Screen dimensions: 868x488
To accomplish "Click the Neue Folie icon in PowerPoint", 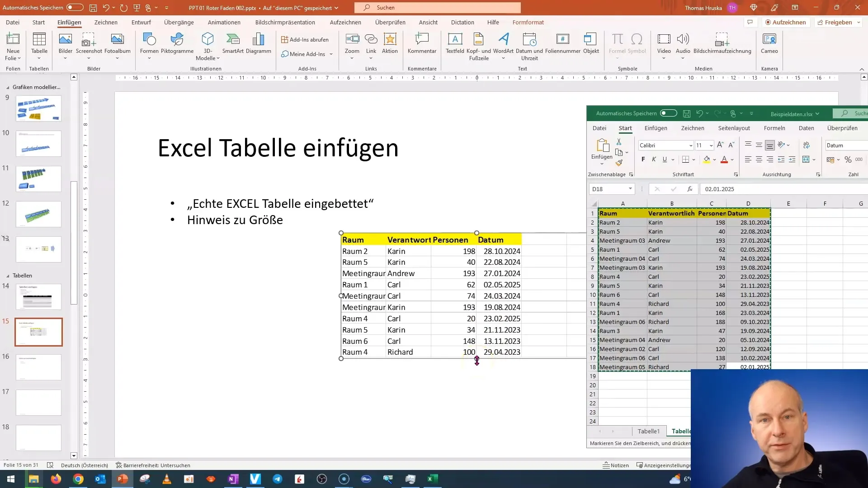I will pos(13,40).
